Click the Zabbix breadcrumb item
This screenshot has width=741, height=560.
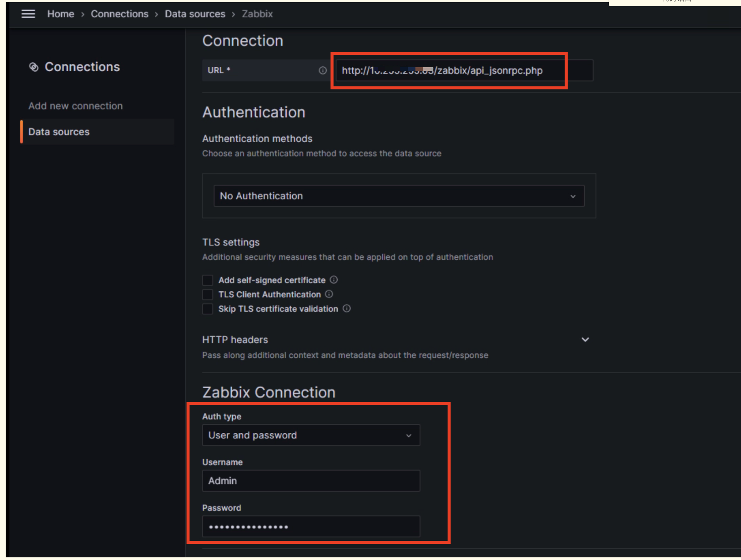coord(257,14)
